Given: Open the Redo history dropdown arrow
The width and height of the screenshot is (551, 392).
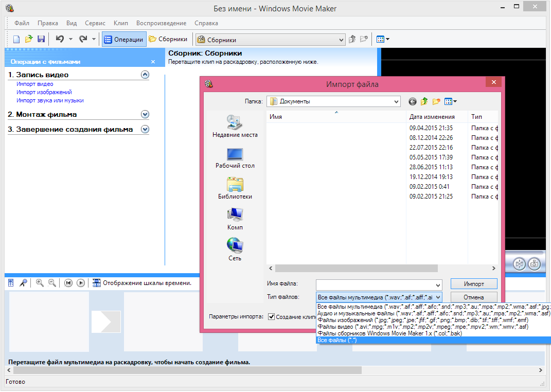Looking at the screenshot, I should (94, 39).
